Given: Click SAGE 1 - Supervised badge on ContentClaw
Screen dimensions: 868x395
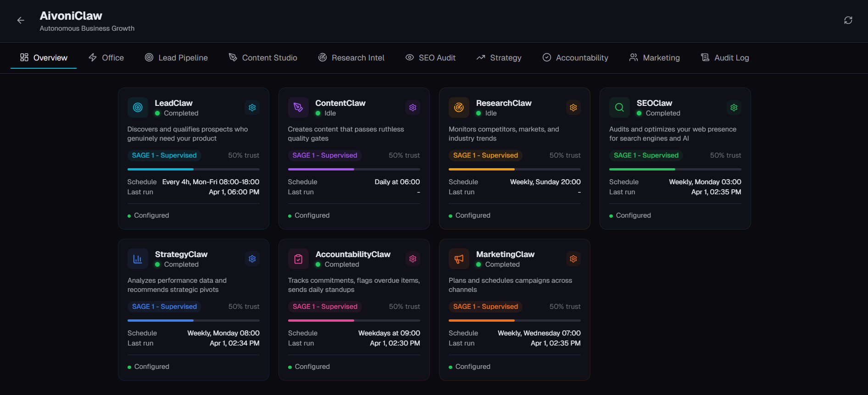Looking at the screenshot, I should pyautogui.click(x=325, y=155).
